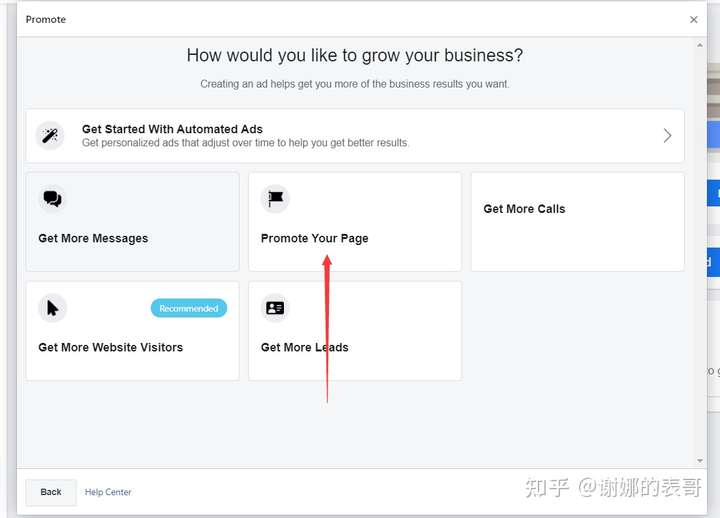This screenshot has height=518, width=720.
Task: Select Promote Your Page option
Action: tap(355, 222)
